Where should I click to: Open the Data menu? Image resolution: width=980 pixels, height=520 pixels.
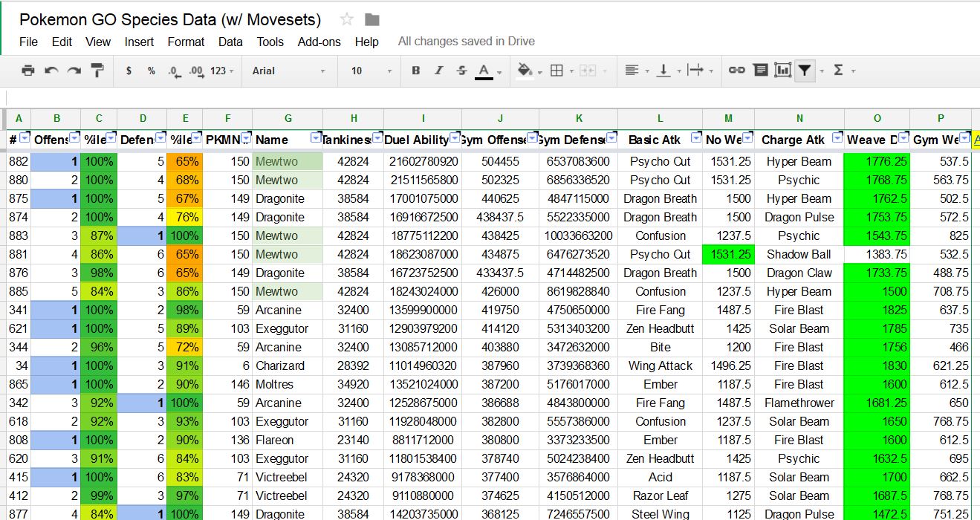tap(230, 42)
